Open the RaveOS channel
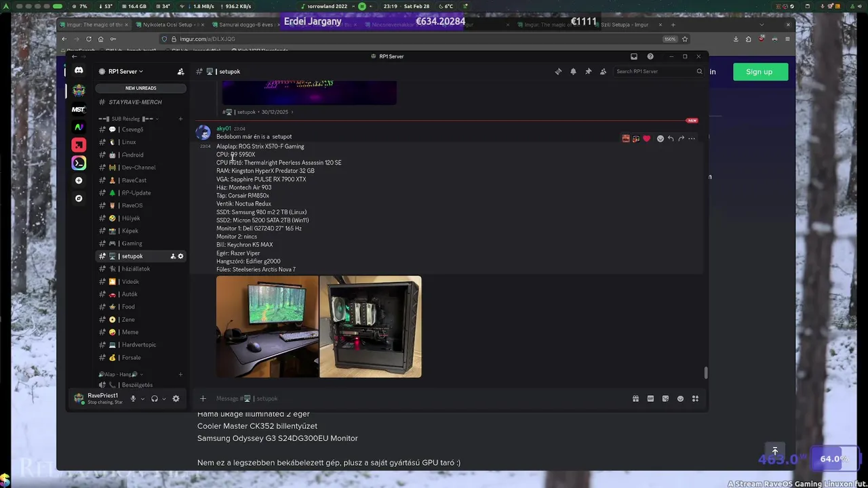868x488 pixels. coord(141,205)
